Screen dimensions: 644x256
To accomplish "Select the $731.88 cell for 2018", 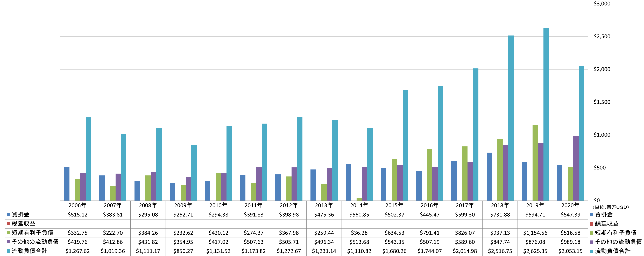I will [x=500, y=215].
